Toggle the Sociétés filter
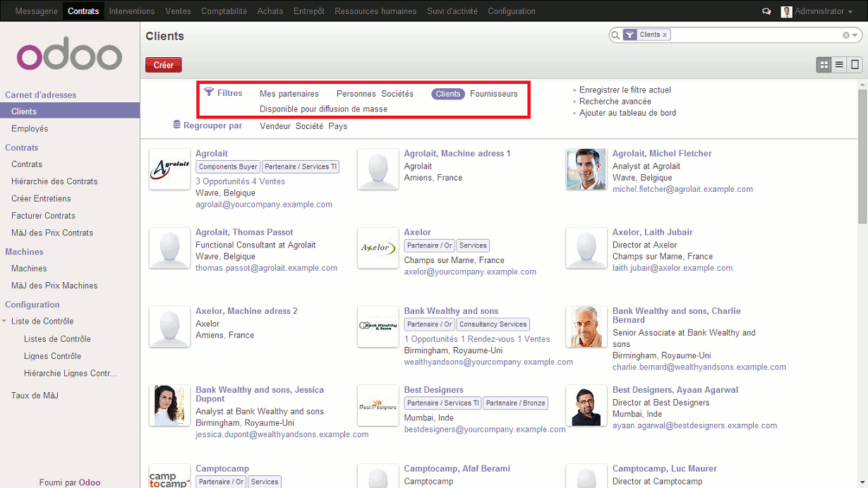The height and width of the screenshot is (488, 868). [397, 94]
